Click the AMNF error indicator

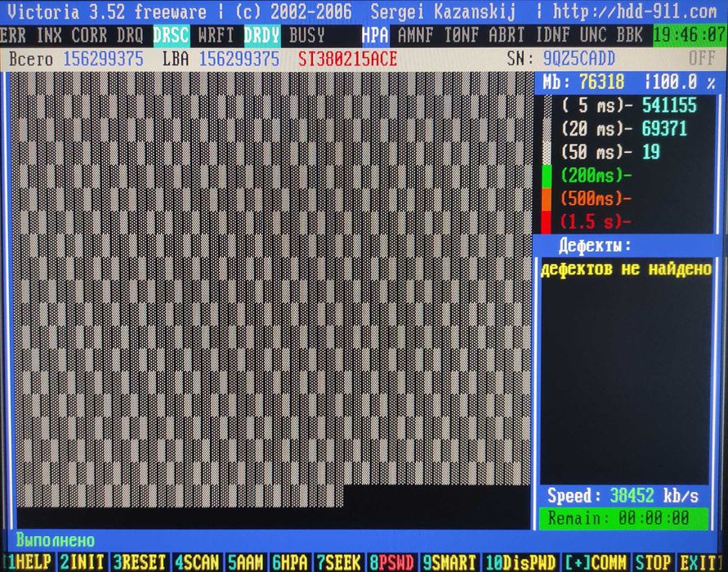(416, 35)
